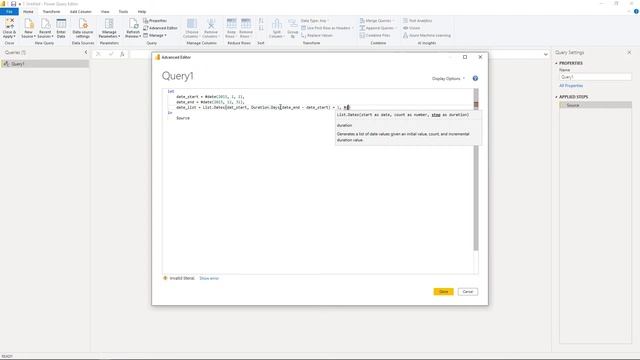The width and height of the screenshot is (640, 360).
Task: Maximize the Advanced Editor dialog
Action: click(x=465, y=57)
